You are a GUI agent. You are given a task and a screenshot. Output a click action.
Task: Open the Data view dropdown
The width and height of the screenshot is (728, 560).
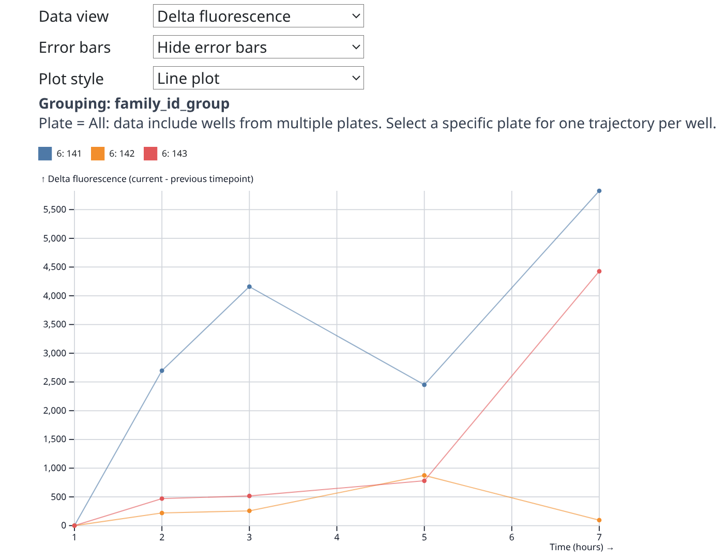point(258,16)
